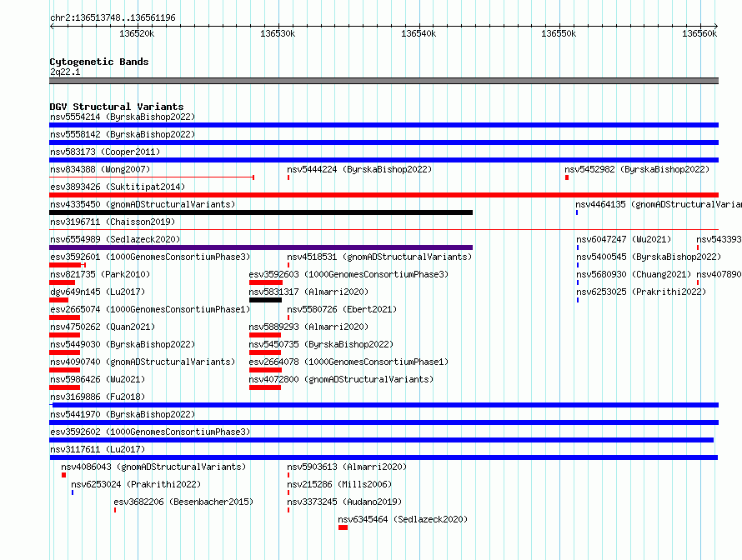Select nsv6253024 (Prakrithi2022) label
Viewport: 742px width, 560px height.
tap(136, 484)
